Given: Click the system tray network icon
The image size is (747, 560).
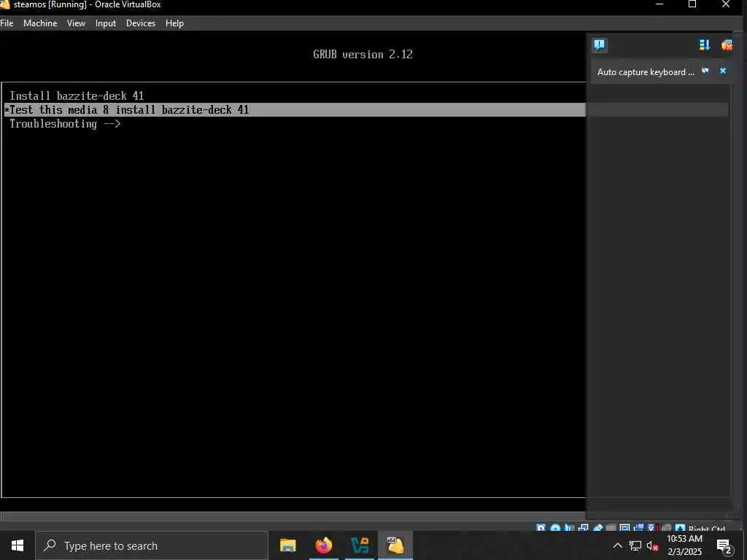Looking at the screenshot, I should pyautogui.click(x=635, y=545).
